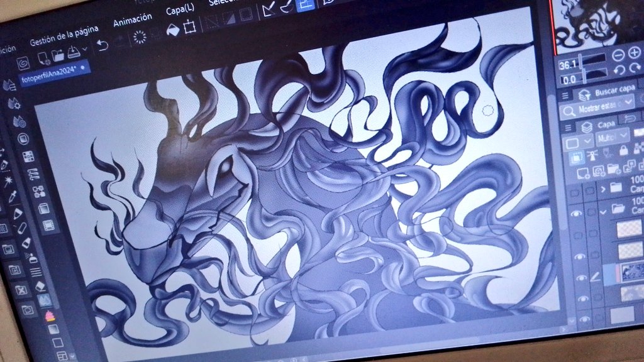This screenshot has height=362, width=644.
Task: Open the Sub Tool palette icon
Action: point(9,85)
